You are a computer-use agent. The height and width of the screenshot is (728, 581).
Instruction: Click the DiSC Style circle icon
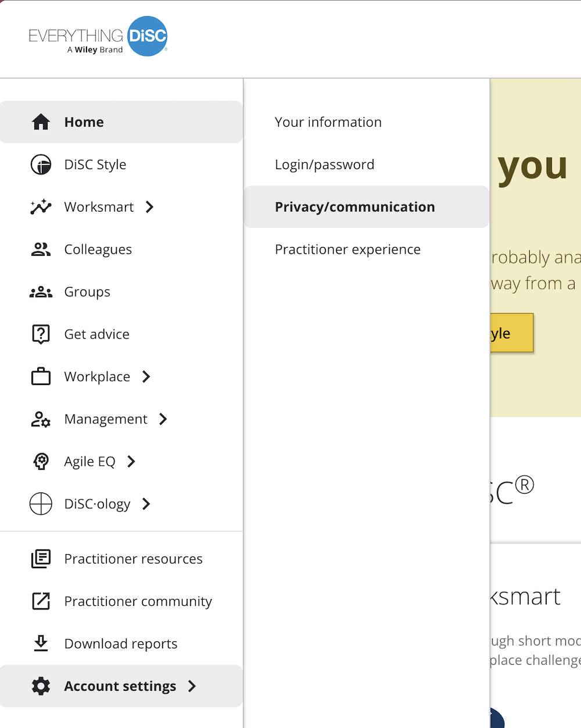click(x=41, y=165)
